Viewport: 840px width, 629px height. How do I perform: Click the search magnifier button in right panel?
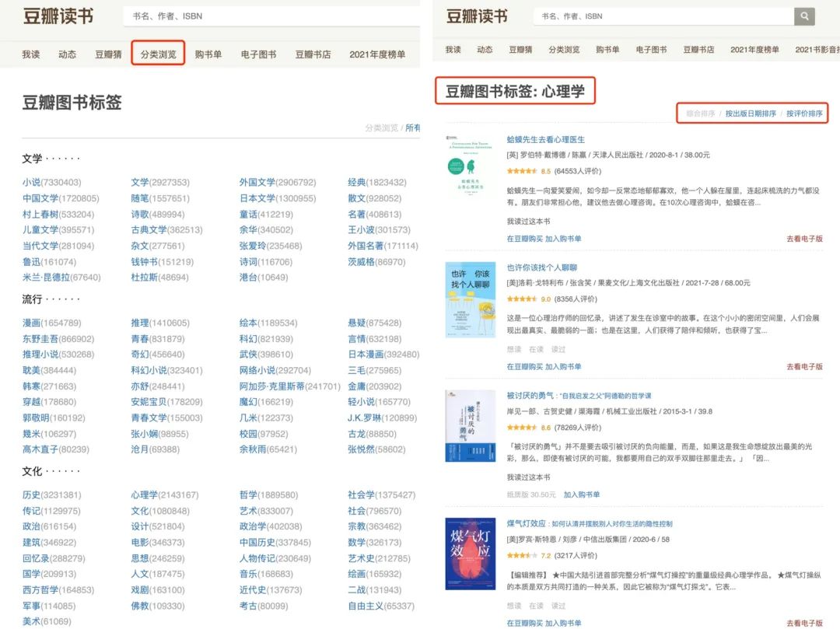(804, 16)
